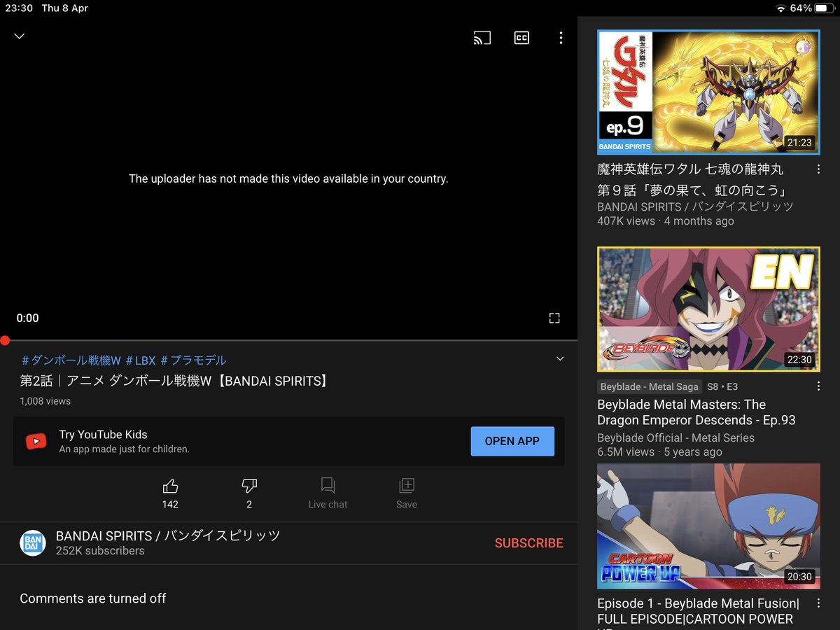This screenshot has width=840, height=630.
Task: Open the BANDAI channel avatar
Action: pyautogui.click(x=33, y=542)
